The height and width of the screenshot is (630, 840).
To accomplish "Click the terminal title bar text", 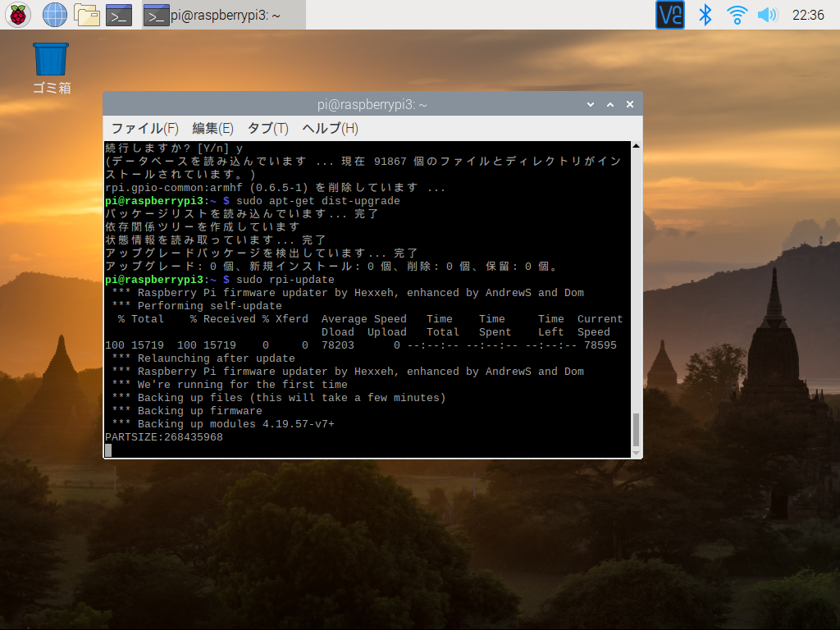I will pos(372,104).
